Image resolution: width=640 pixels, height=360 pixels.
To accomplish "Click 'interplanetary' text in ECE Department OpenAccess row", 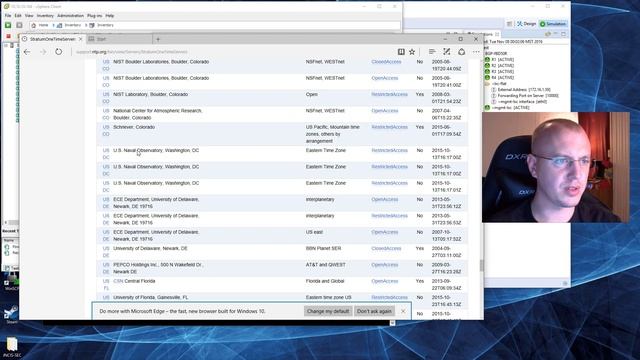I will [320, 199].
